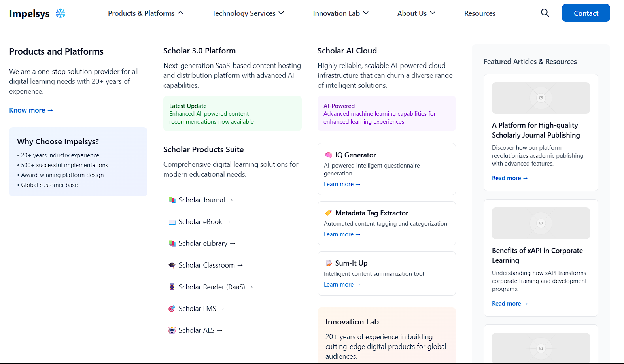The height and width of the screenshot is (364, 624).
Task: Click the Metadata Tag Extractor tag icon
Action: (329, 213)
